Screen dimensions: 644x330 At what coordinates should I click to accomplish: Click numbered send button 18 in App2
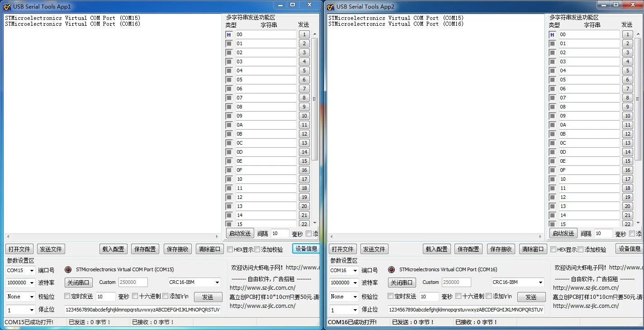pos(628,188)
